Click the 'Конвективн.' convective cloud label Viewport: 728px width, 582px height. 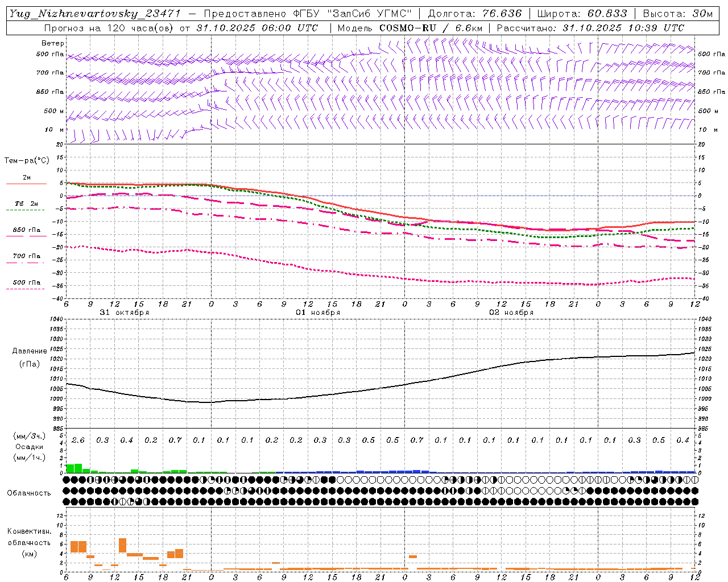point(29,531)
